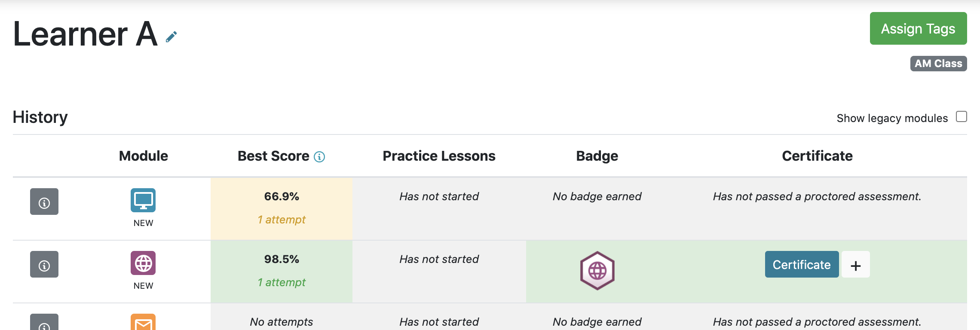Image resolution: width=980 pixels, height=330 pixels.
Task: Click the Module column header
Action: [x=144, y=156]
